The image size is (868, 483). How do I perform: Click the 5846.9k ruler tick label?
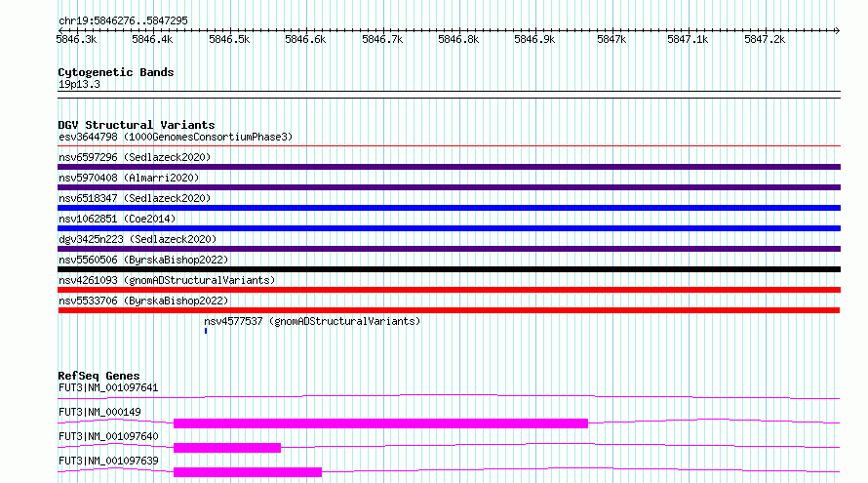pos(534,39)
